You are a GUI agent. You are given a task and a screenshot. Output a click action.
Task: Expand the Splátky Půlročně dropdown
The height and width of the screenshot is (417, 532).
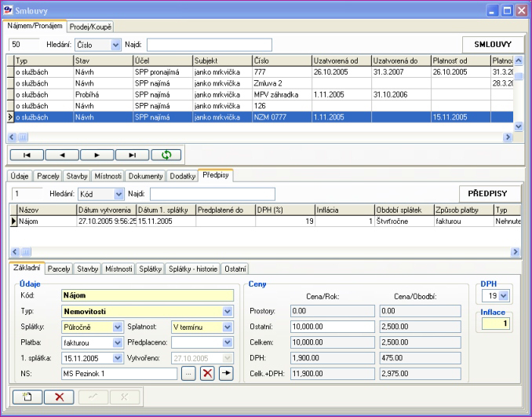tap(118, 327)
